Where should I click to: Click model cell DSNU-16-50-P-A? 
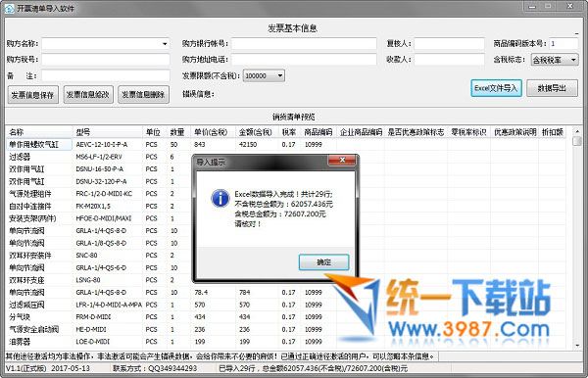107,169
